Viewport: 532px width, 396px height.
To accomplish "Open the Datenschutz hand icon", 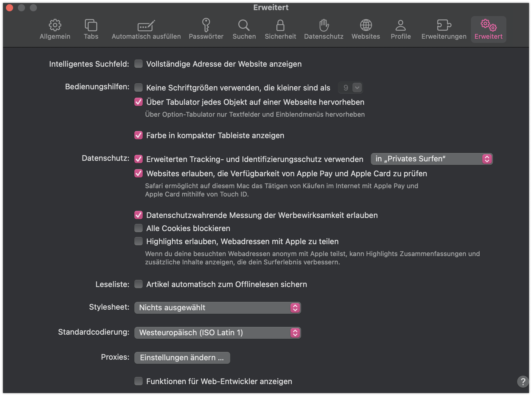I will pyautogui.click(x=324, y=25).
